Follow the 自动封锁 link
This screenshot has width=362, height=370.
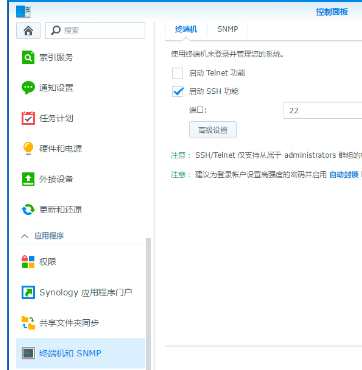coord(344,174)
